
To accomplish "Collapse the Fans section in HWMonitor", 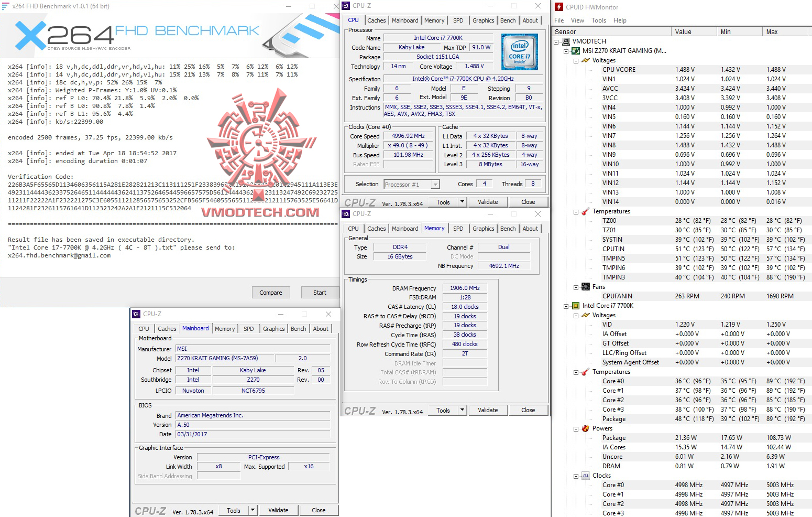I will [x=575, y=287].
